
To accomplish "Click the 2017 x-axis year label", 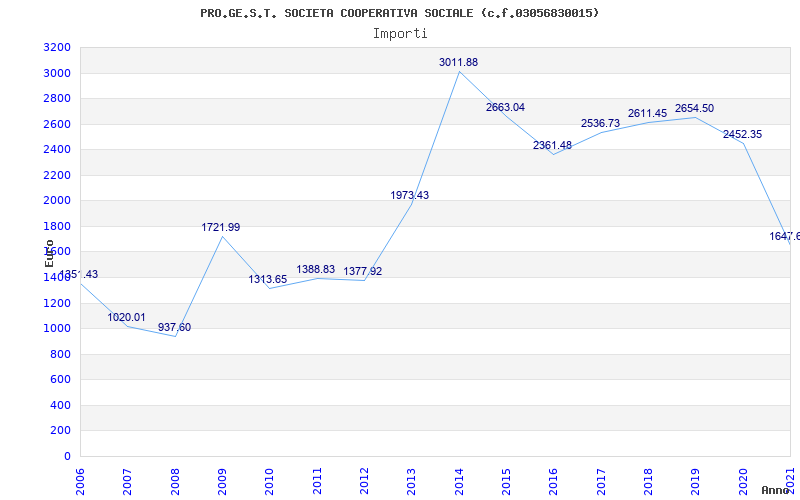I will (x=601, y=482).
